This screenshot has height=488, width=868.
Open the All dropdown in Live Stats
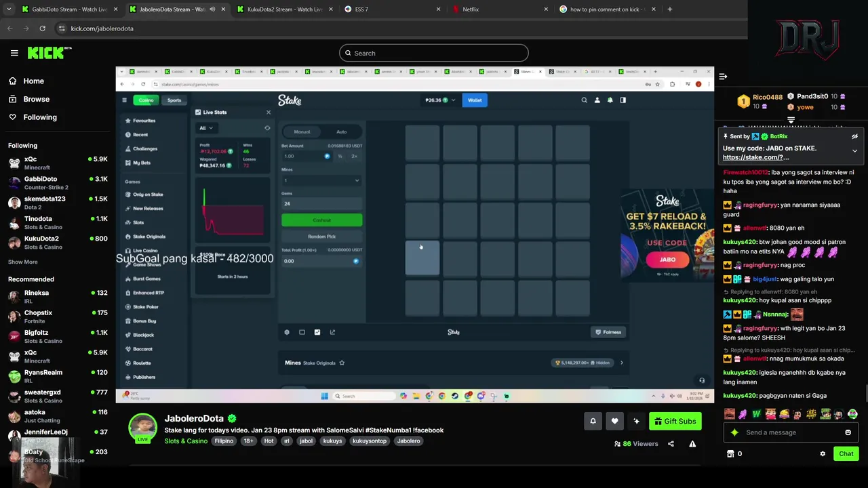point(205,128)
